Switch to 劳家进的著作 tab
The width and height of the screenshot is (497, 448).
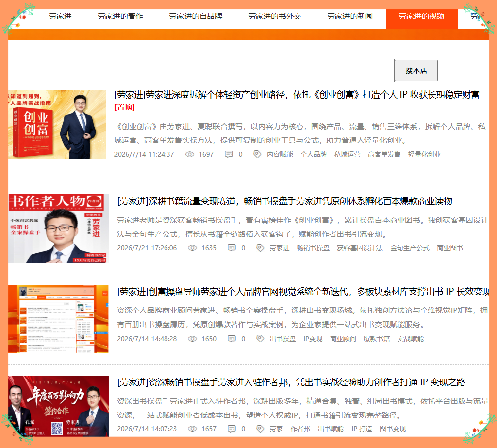tap(120, 16)
